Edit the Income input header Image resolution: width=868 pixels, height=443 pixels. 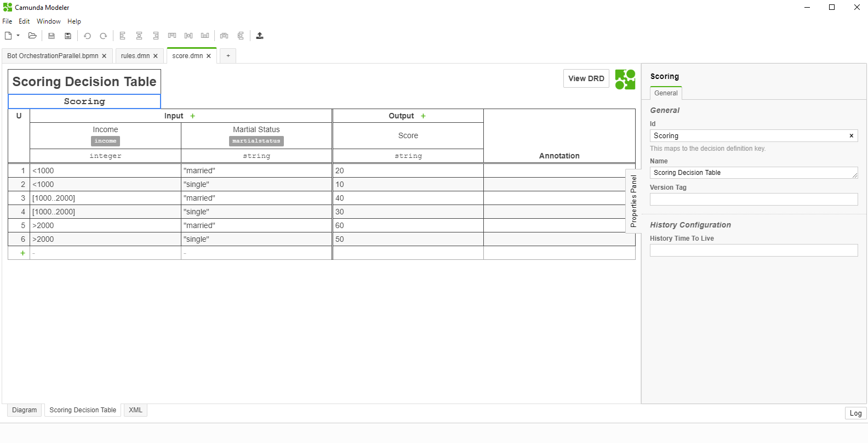[x=105, y=135]
